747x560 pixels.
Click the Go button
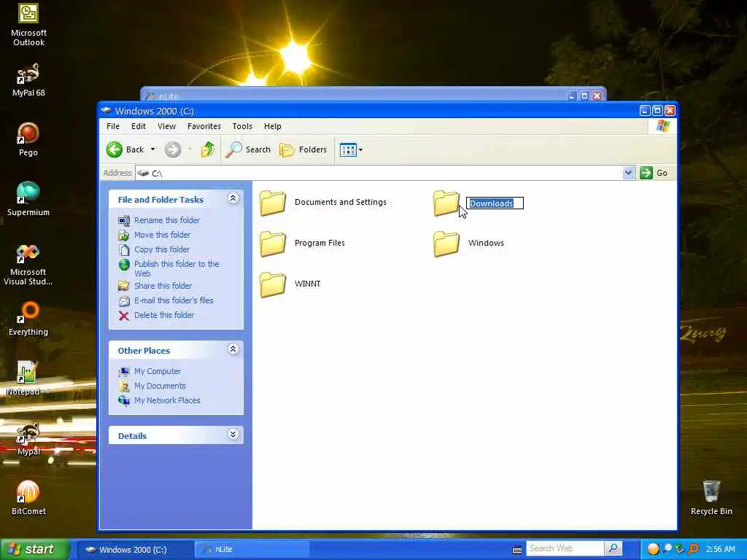[x=654, y=173]
